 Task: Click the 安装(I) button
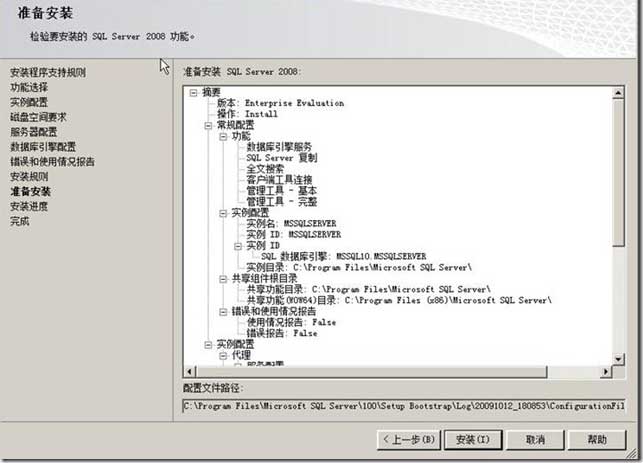click(x=473, y=440)
